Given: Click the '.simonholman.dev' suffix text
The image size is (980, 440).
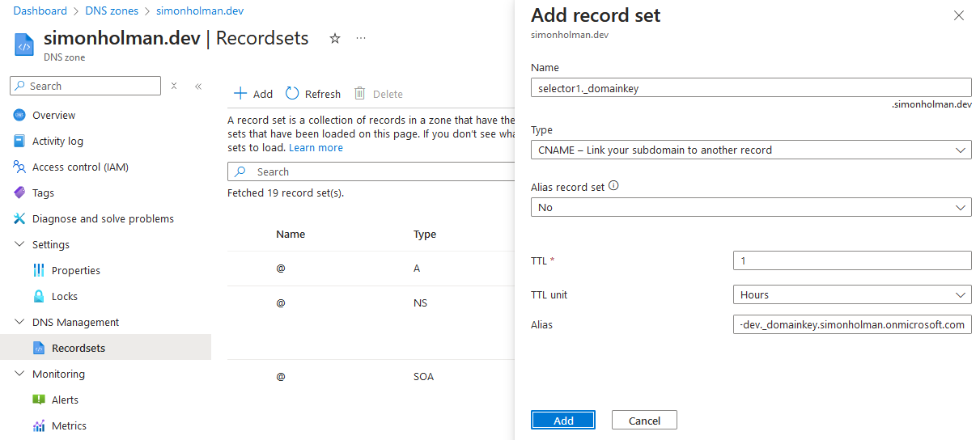Looking at the screenshot, I should point(931,104).
